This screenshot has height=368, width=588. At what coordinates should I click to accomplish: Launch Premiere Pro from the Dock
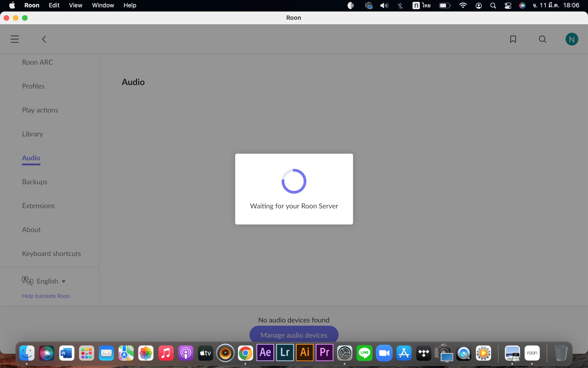pos(324,352)
